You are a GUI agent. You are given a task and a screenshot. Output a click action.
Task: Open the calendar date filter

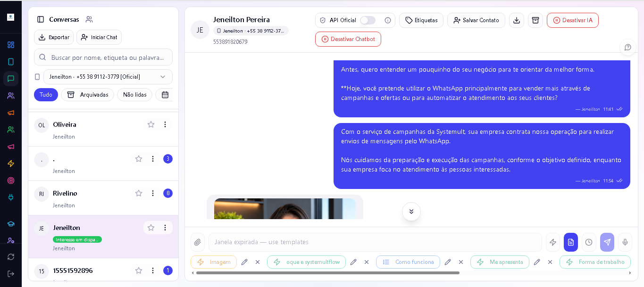[165, 95]
